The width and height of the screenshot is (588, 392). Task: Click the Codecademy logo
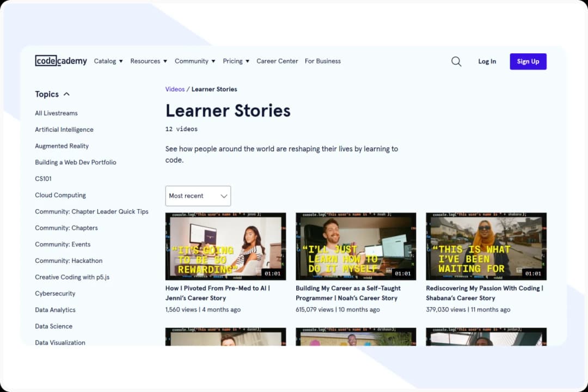(x=61, y=61)
